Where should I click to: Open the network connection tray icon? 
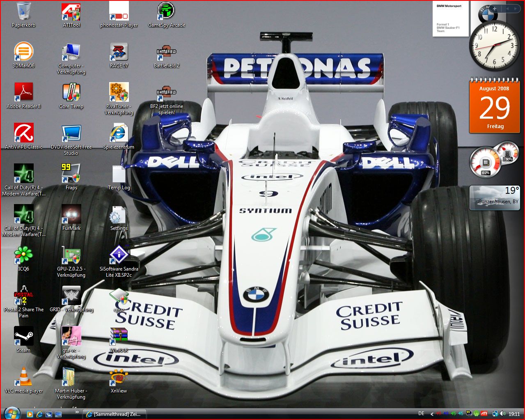click(x=495, y=414)
